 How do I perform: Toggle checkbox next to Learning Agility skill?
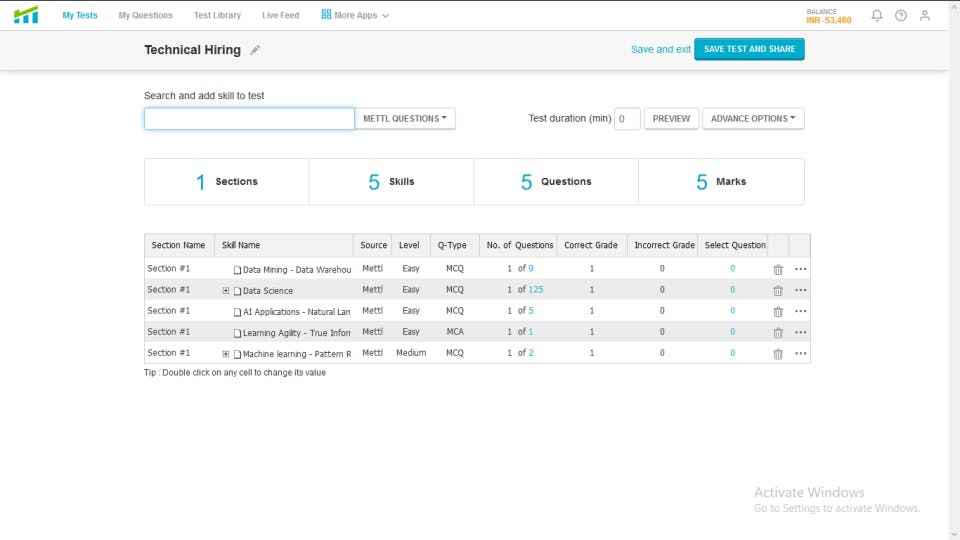[238, 333]
